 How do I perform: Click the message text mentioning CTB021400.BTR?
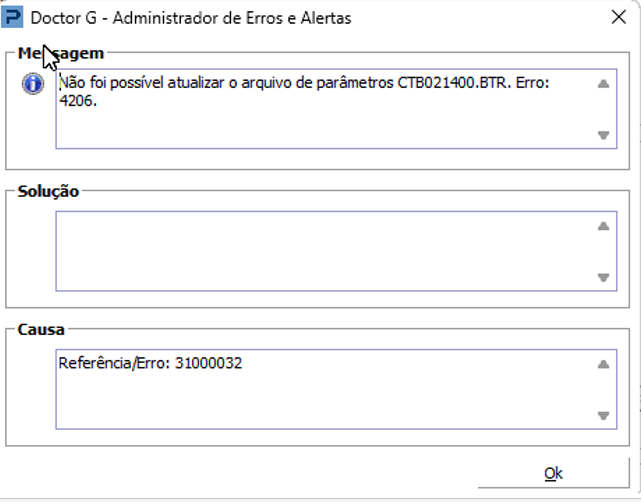tap(300, 84)
